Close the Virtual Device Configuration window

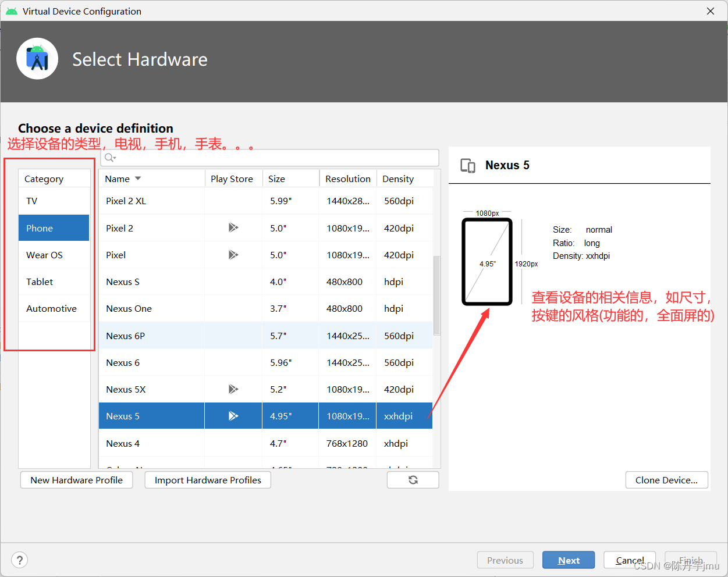pyautogui.click(x=711, y=11)
